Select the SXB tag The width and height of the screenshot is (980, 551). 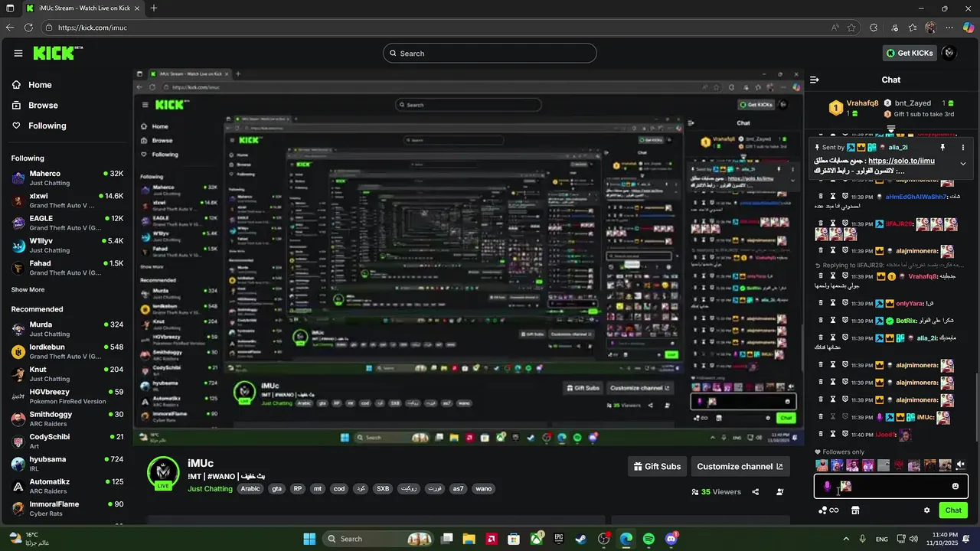click(x=383, y=489)
